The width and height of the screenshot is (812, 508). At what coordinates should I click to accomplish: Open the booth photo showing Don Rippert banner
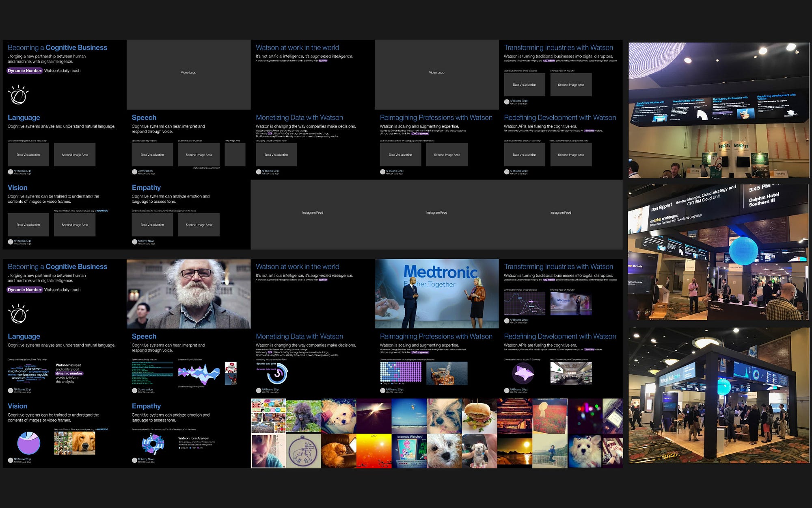pyautogui.click(x=718, y=252)
